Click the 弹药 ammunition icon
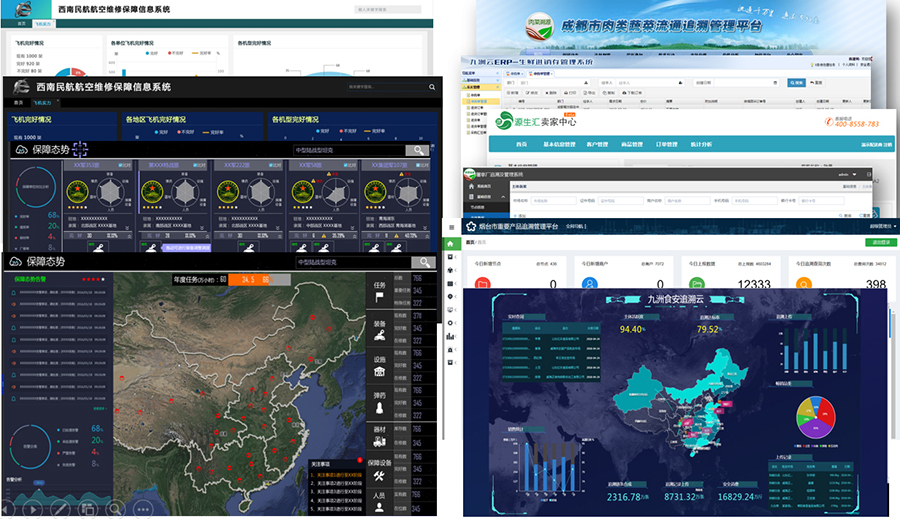The height and width of the screenshot is (519, 900). click(x=379, y=407)
